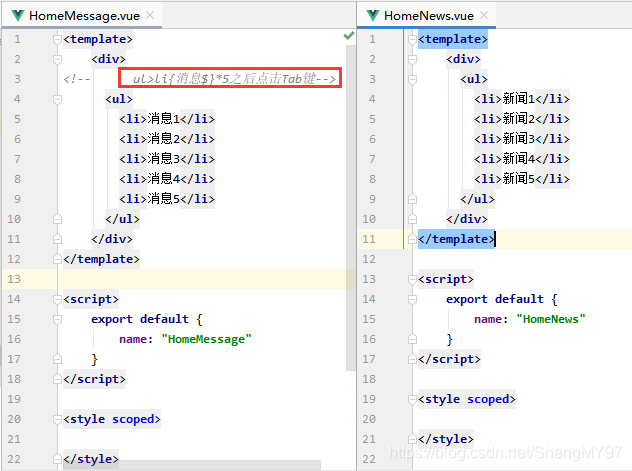Collapse the ul block in HomeMessage.vue line 4
Viewport: 632px width, 471px height.
point(57,100)
